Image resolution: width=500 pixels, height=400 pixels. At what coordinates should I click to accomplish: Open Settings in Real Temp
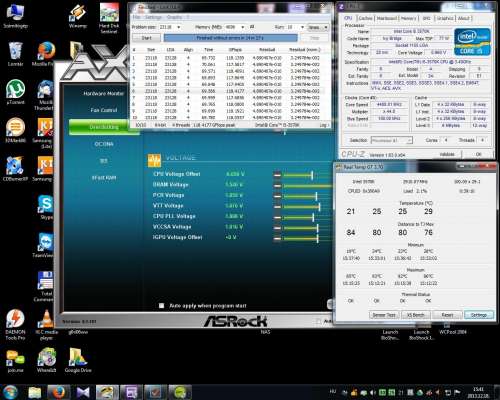point(479,315)
